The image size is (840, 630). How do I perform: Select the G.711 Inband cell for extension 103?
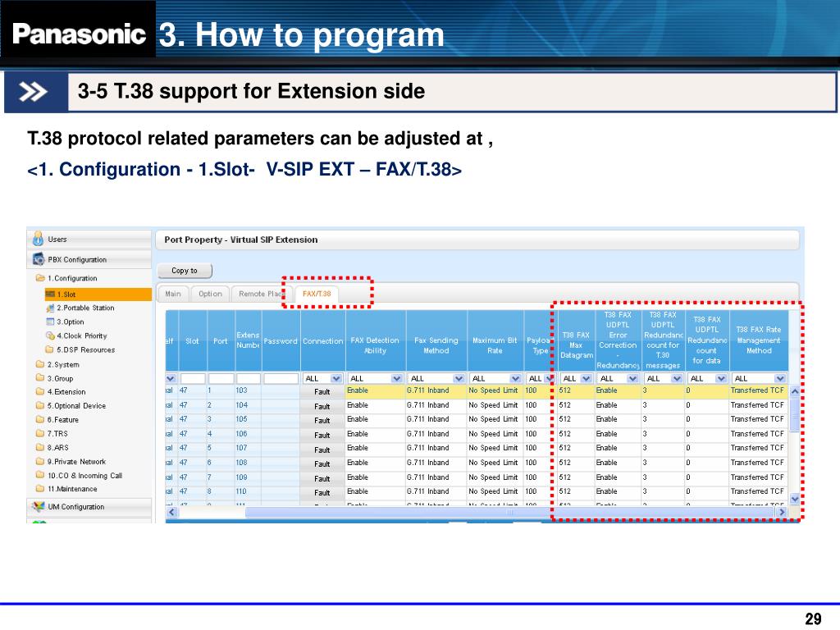pyautogui.click(x=436, y=390)
